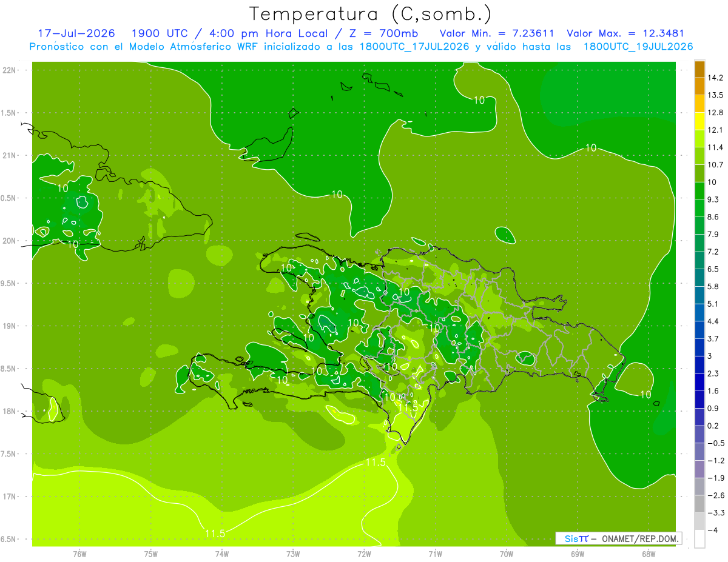This screenshot has height=562, width=728.
Task: Click the "21N" latitude axis label
Action: [10, 156]
